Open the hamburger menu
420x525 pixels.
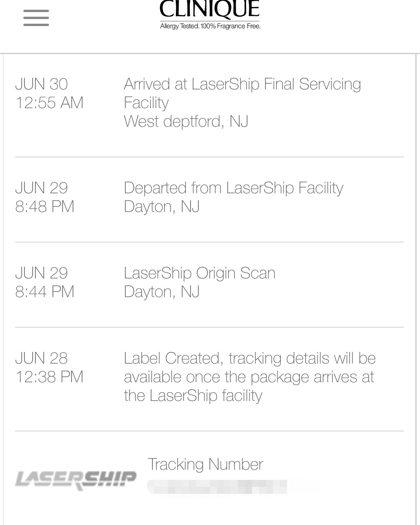pos(36,18)
